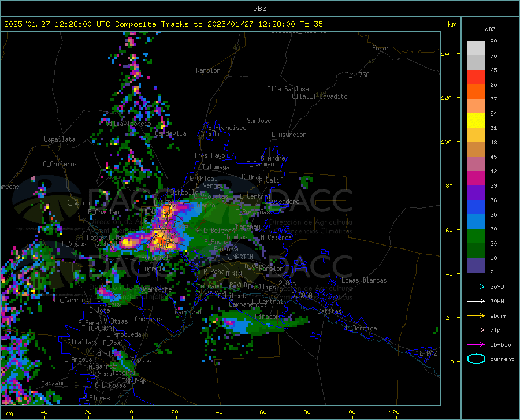Click the Villavicencio place label

[129, 124]
